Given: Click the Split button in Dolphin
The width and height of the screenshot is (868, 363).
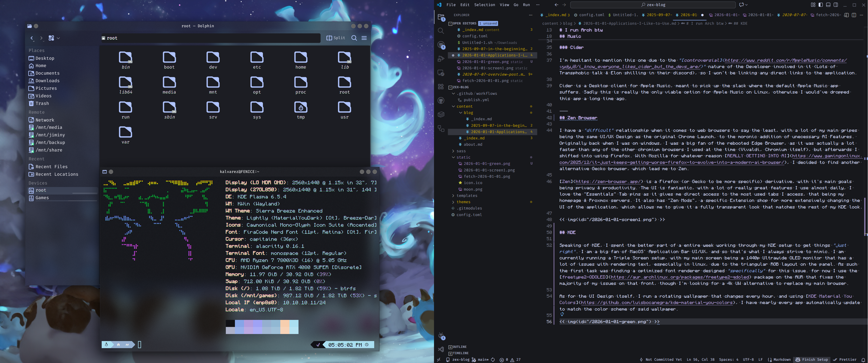Looking at the screenshot, I should 336,38.
